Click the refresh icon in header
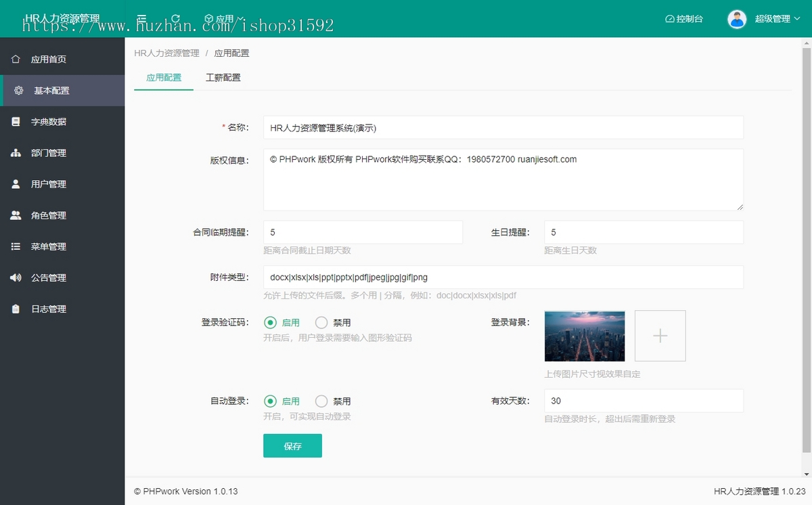The height and width of the screenshot is (505, 812). pyautogui.click(x=175, y=19)
